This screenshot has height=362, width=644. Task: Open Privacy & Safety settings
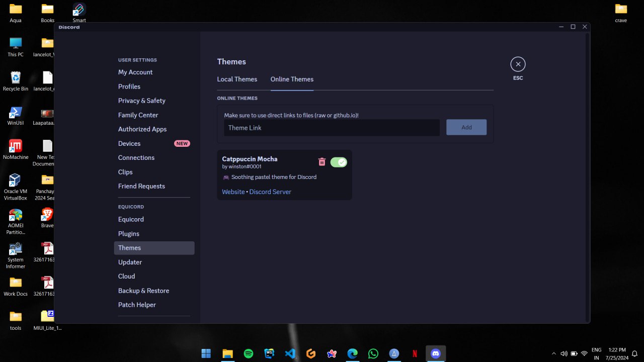[154, 101]
